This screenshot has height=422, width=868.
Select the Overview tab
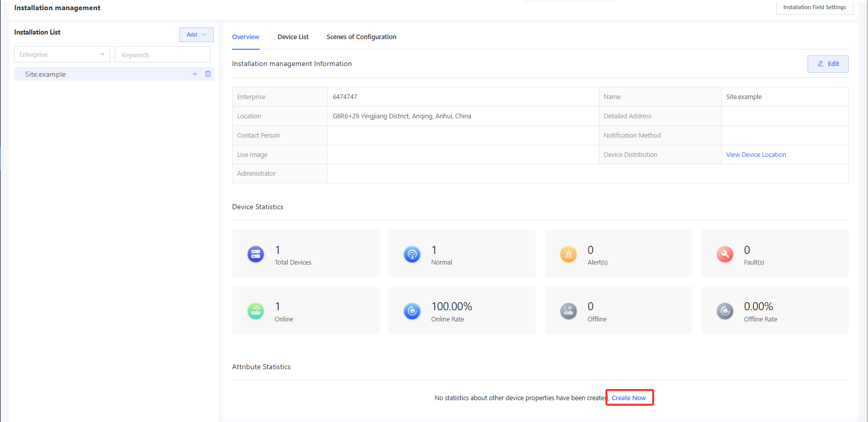pyautogui.click(x=245, y=37)
